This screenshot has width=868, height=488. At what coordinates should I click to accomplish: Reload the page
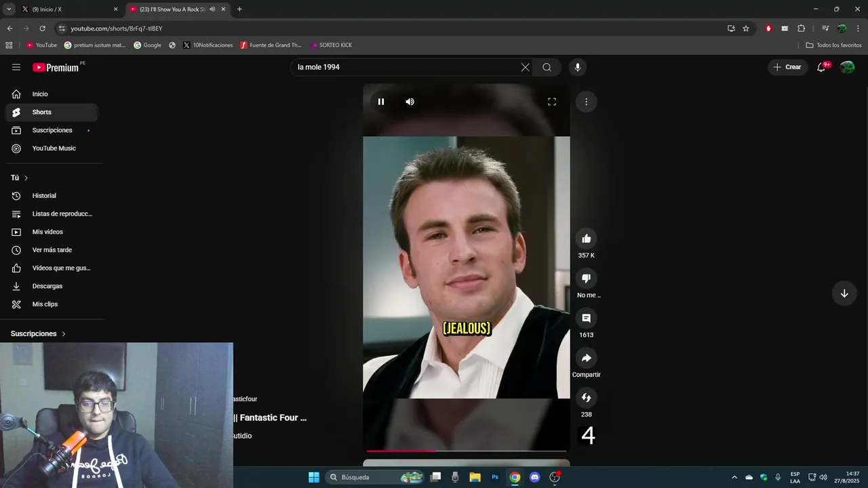pyautogui.click(x=42, y=28)
